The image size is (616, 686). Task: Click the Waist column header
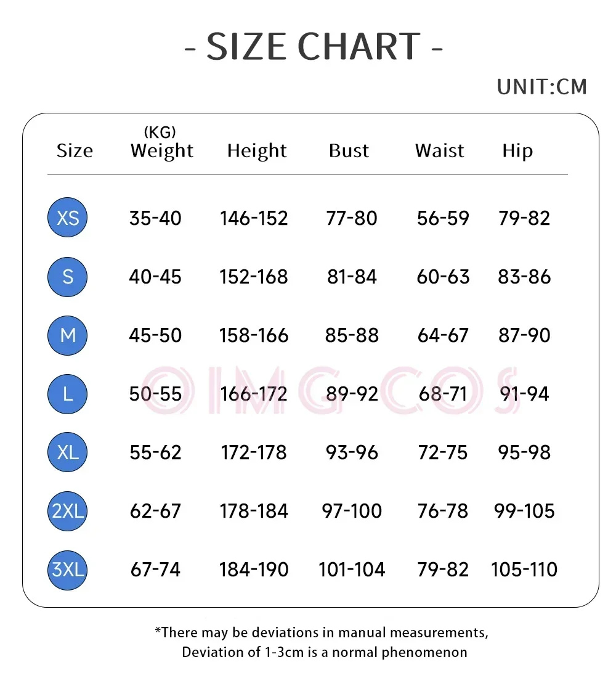pos(439,150)
